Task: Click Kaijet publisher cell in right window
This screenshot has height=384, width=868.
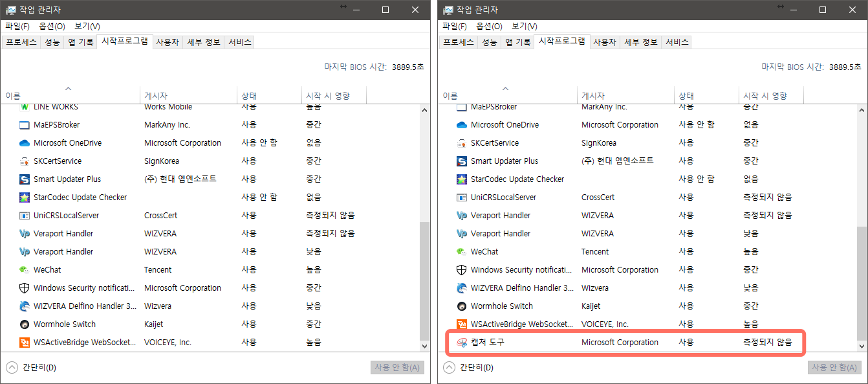Action: pos(591,306)
